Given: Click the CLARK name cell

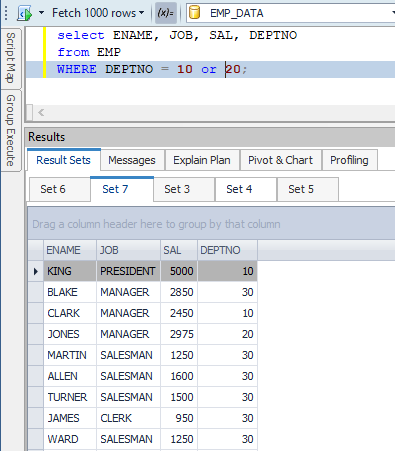Looking at the screenshot, I should (x=70, y=313).
